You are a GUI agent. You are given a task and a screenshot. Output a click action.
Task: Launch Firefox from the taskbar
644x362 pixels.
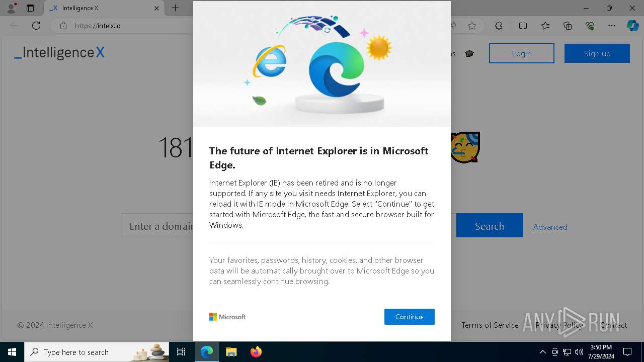pos(256,352)
